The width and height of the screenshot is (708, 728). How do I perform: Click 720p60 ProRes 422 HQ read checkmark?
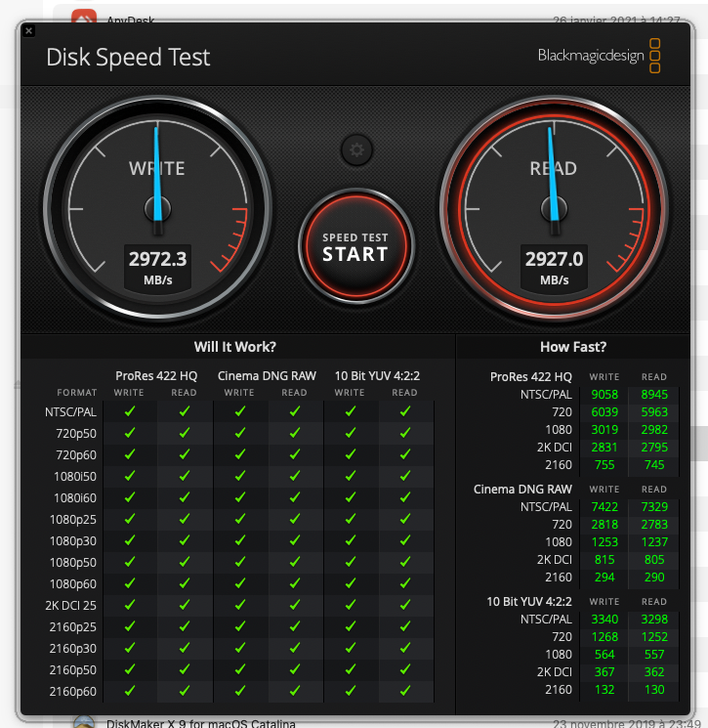pos(185,454)
